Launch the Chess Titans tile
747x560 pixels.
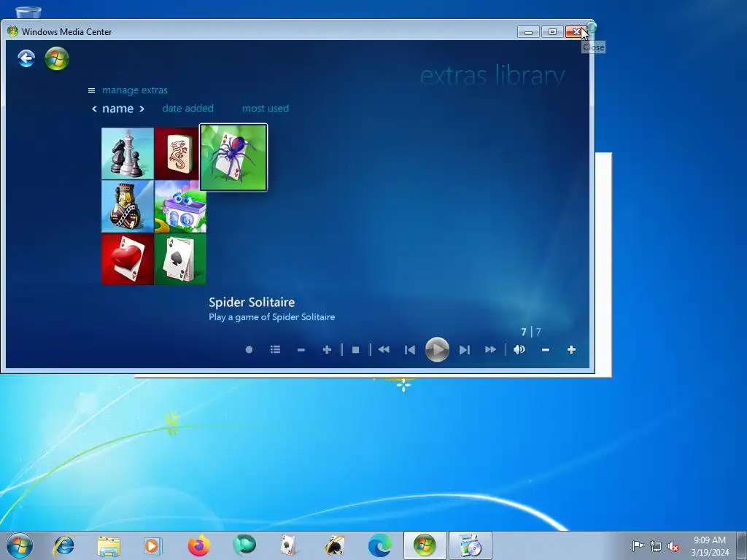coord(127,153)
